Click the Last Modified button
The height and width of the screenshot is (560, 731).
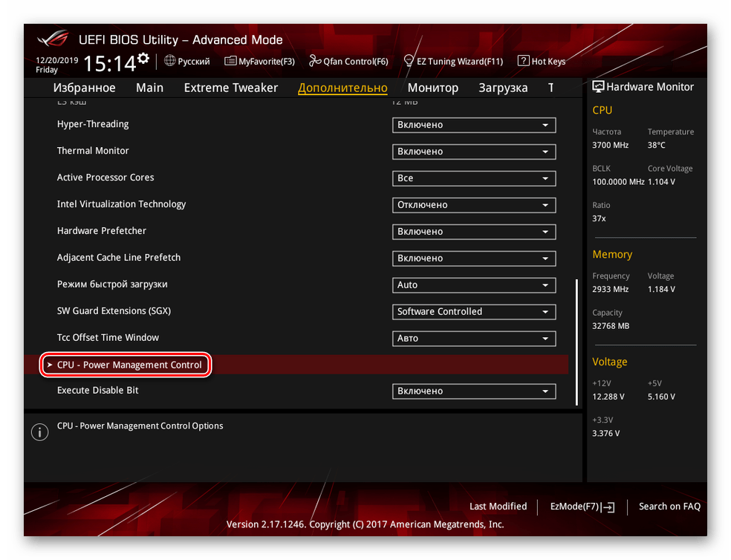pyautogui.click(x=498, y=507)
